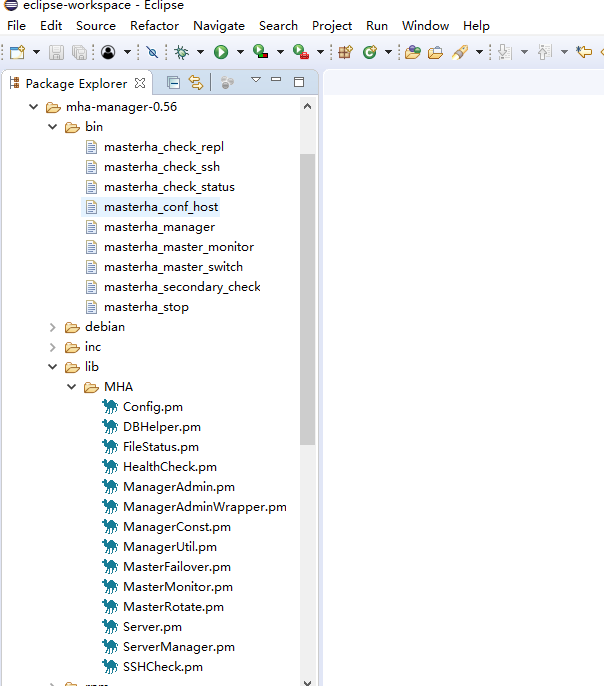Image resolution: width=604 pixels, height=686 pixels.
Task: Minimize the Package Explorer view
Action: (x=276, y=79)
